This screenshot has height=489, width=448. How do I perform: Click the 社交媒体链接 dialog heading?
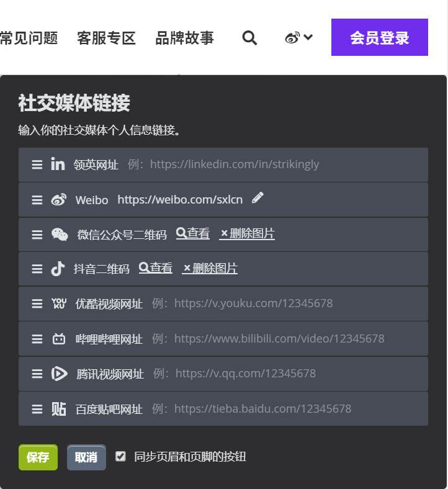(x=74, y=103)
